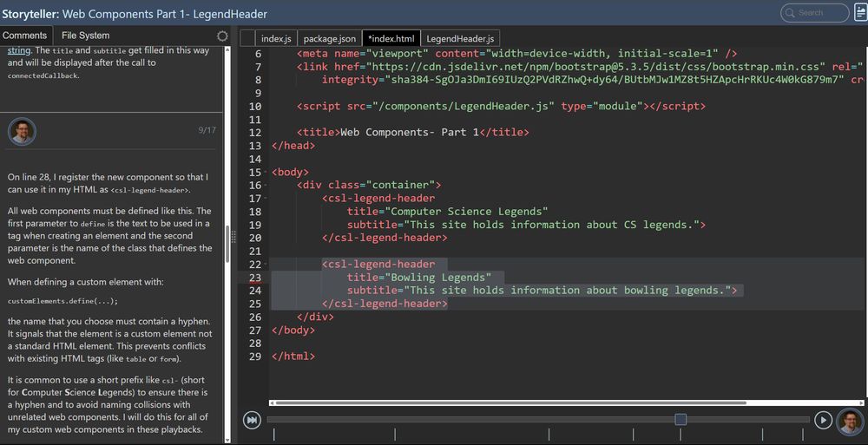Open the options gear icon beside File System
This screenshot has width=868, height=445.
point(222,36)
